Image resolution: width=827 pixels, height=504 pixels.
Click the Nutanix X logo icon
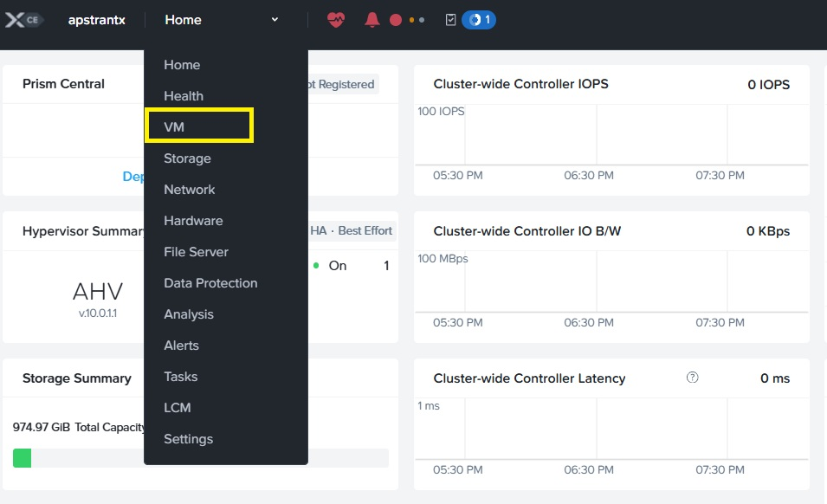coord(15,20)
